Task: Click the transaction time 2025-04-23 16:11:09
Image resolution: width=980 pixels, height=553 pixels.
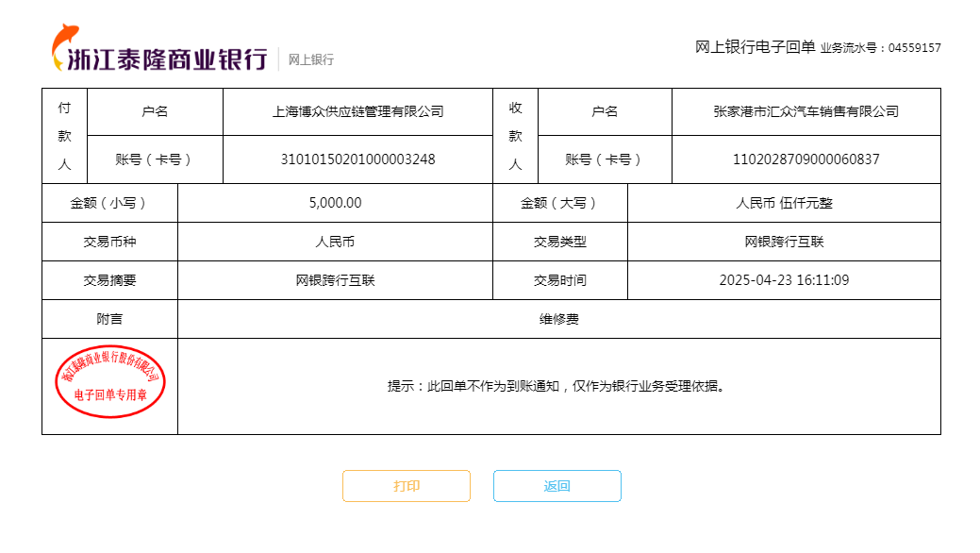Action: point(784,280)
